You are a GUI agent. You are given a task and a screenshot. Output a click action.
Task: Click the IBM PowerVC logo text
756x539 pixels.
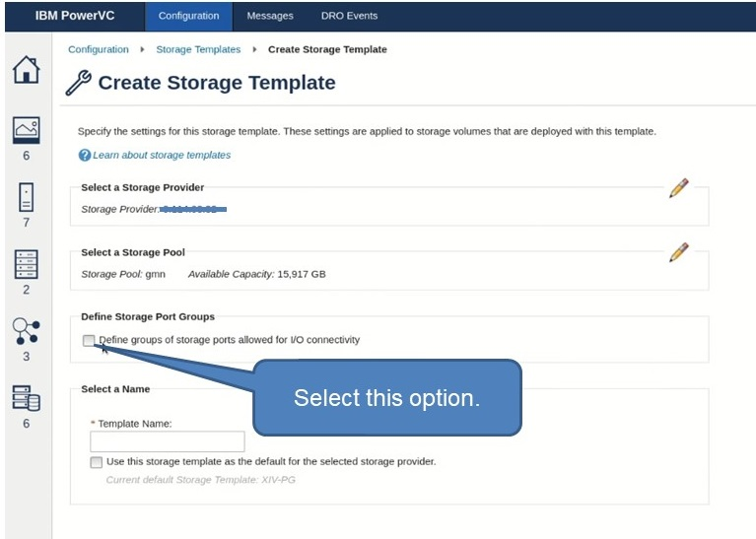75,16
